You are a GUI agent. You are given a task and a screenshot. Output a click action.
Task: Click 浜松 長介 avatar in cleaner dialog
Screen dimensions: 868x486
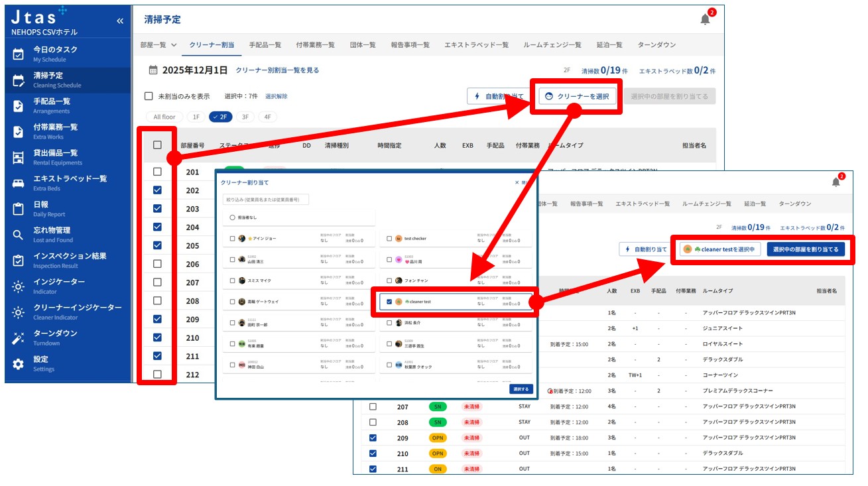point(399,323)
